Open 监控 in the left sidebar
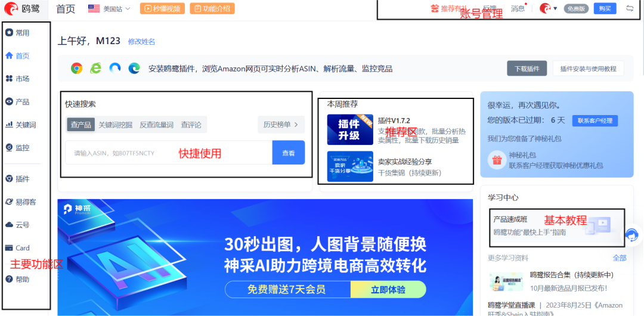 (18, 147)
